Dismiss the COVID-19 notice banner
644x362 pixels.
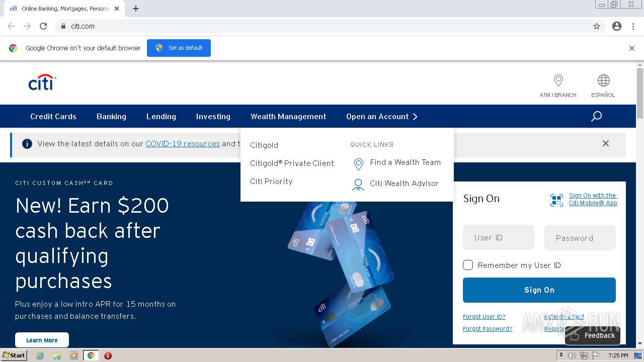coord(606,143)
